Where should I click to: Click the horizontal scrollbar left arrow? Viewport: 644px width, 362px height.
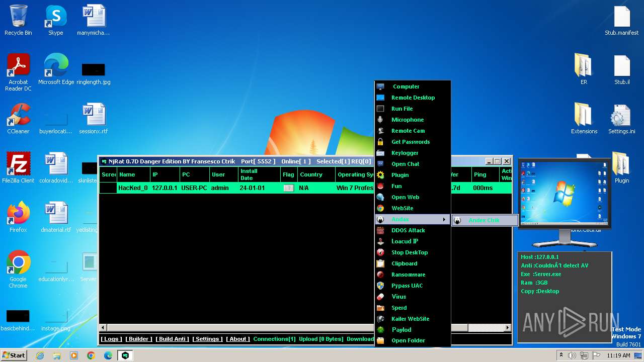click(103, 327)
